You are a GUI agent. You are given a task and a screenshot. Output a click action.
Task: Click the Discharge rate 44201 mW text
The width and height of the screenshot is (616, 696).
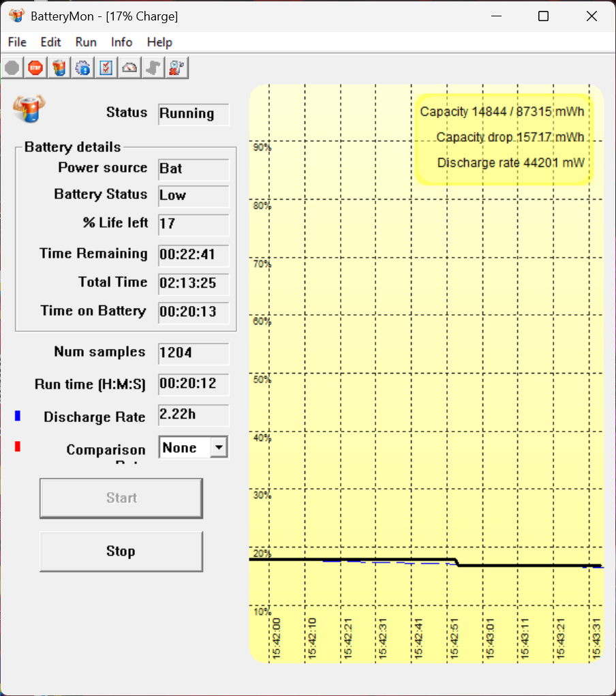pos(510,163)
